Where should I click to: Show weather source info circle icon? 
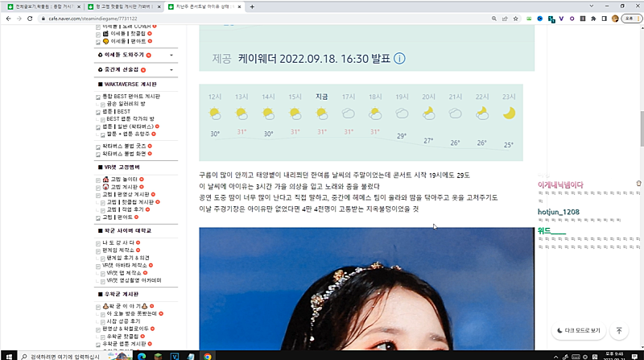[399, 58]
